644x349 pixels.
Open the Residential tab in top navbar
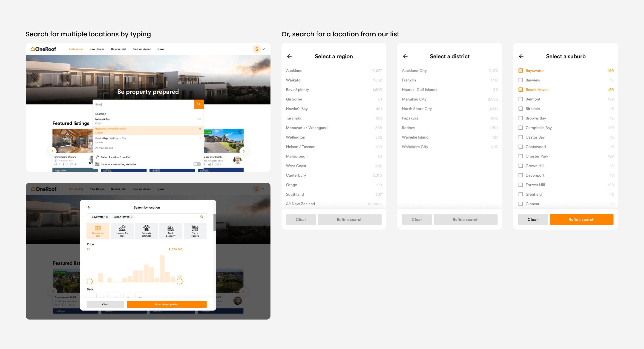76,49
